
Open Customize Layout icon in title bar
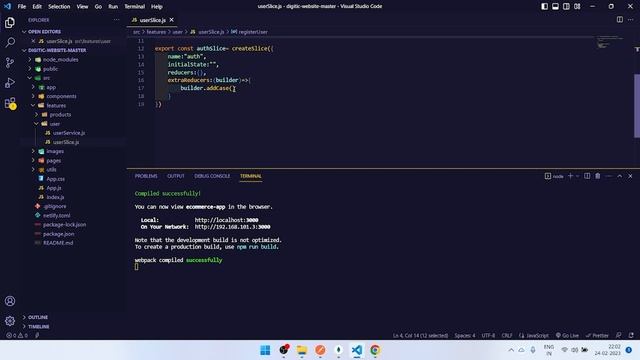coord(577,6)
